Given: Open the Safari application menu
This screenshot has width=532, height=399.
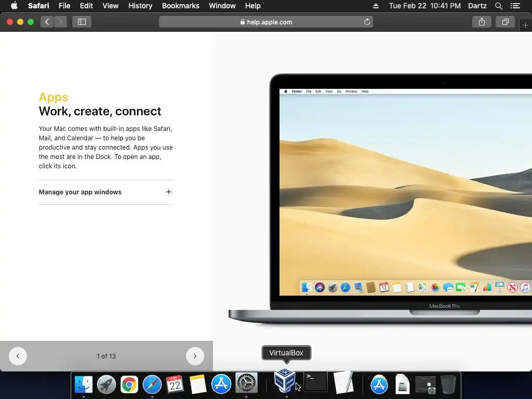Looking at the screenshot, I should 38,6.
